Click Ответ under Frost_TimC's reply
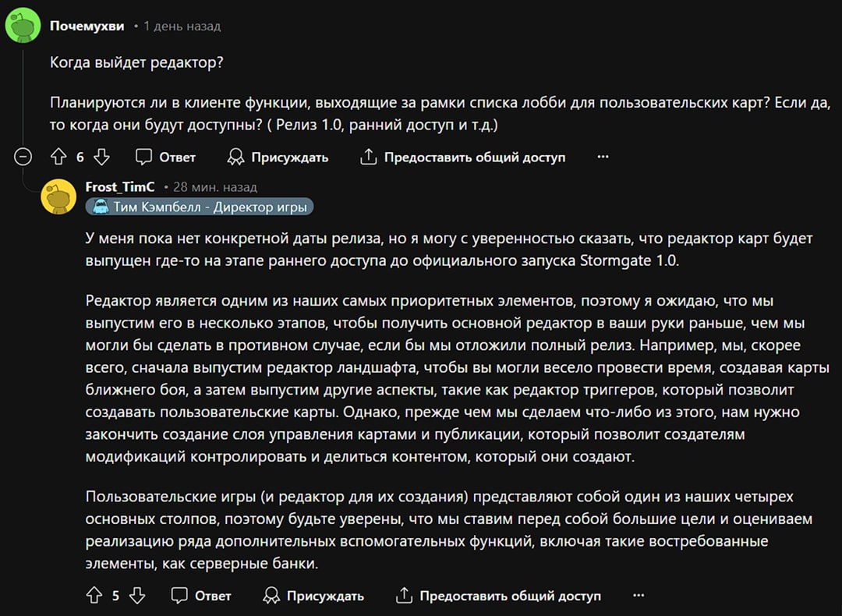 (201, 595)
